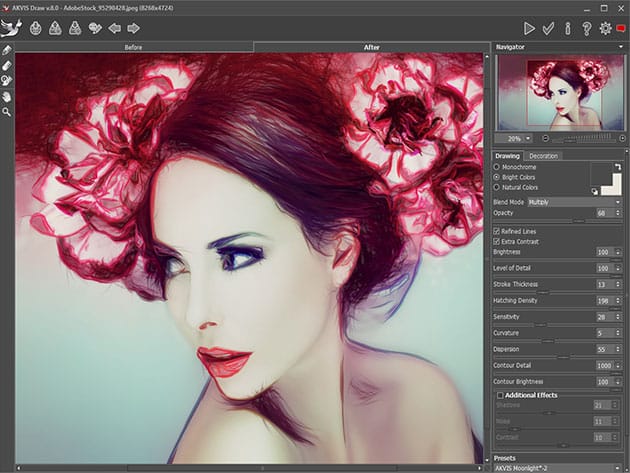This screenshot has width=630, height=473.
Task: Uncheck the Refined Lines checkbox
Action: tap(498, 231)
